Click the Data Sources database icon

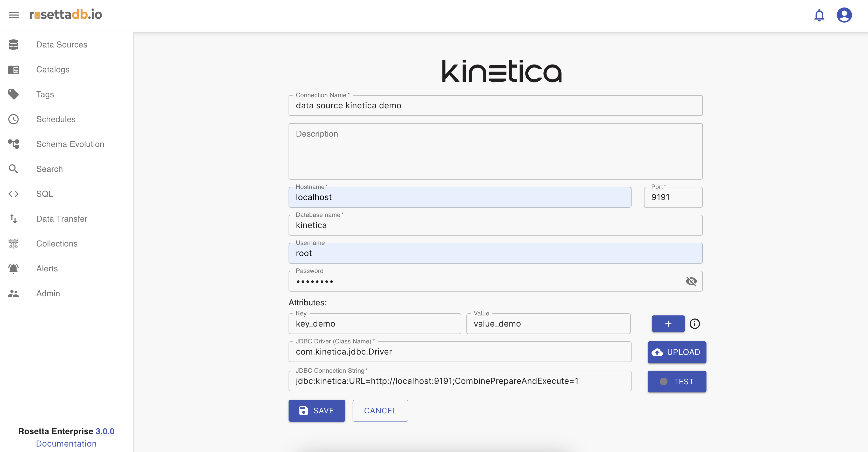(13, 45)
